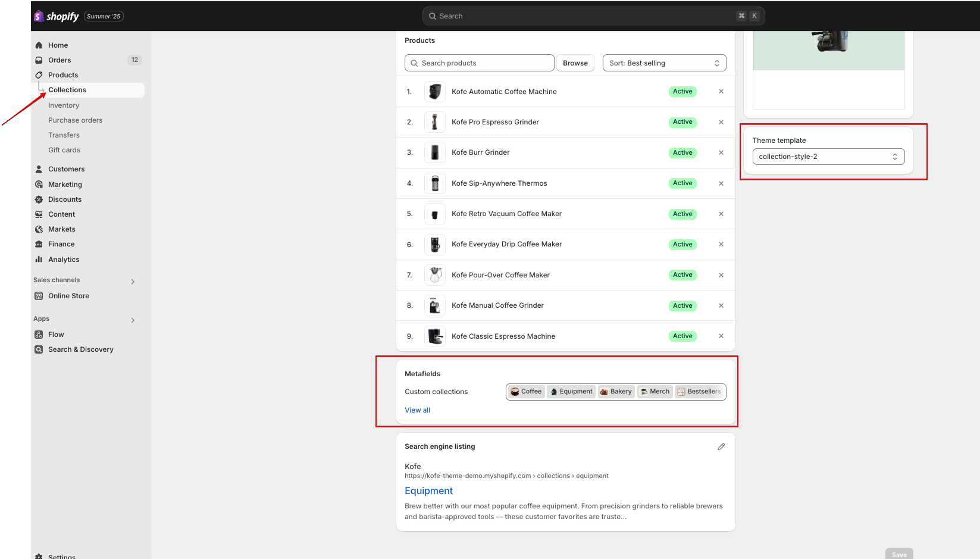The image size is (980, 559).
Task: Click the Finance bank icon
Action: pos(39,244)
